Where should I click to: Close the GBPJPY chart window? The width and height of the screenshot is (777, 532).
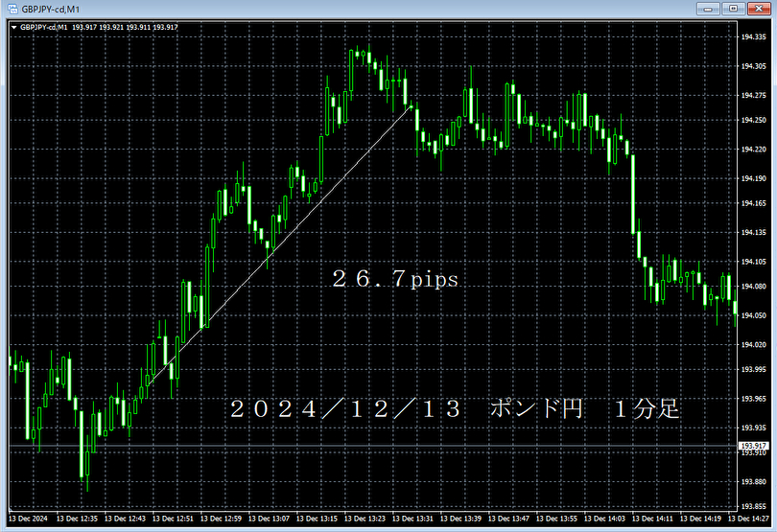coord(758,9)
